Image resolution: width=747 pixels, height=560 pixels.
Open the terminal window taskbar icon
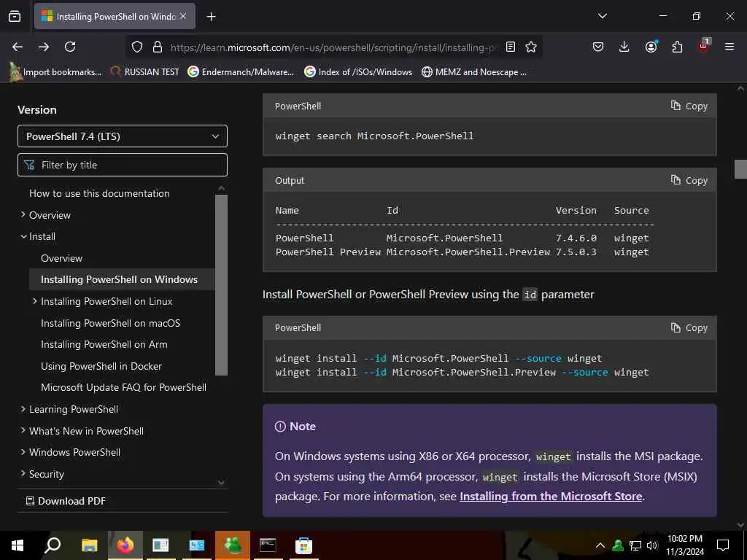coord(268,545)
